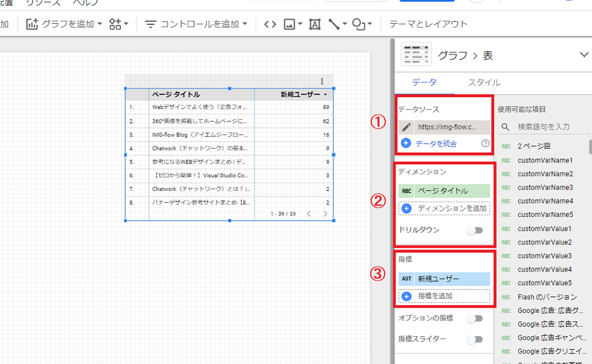Screen dimensions: 592x364
Task: Switch to the スタイル tab
Action: [x=484, y=82]
